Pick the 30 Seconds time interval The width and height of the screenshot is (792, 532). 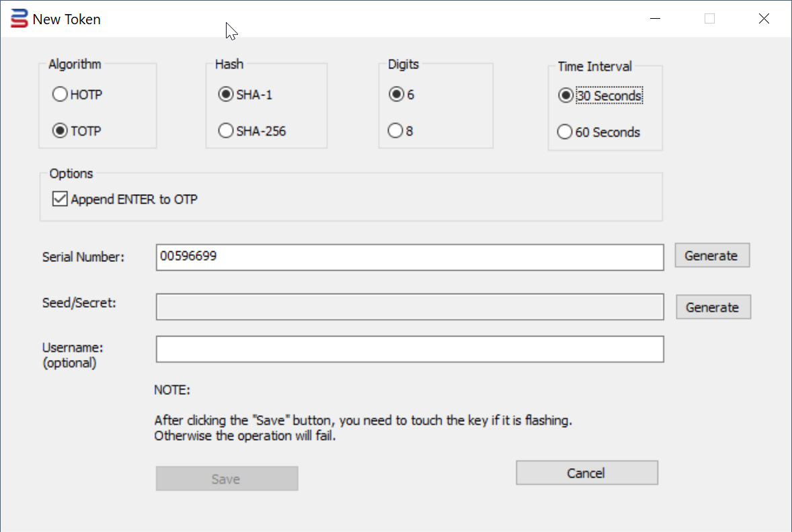565,96
